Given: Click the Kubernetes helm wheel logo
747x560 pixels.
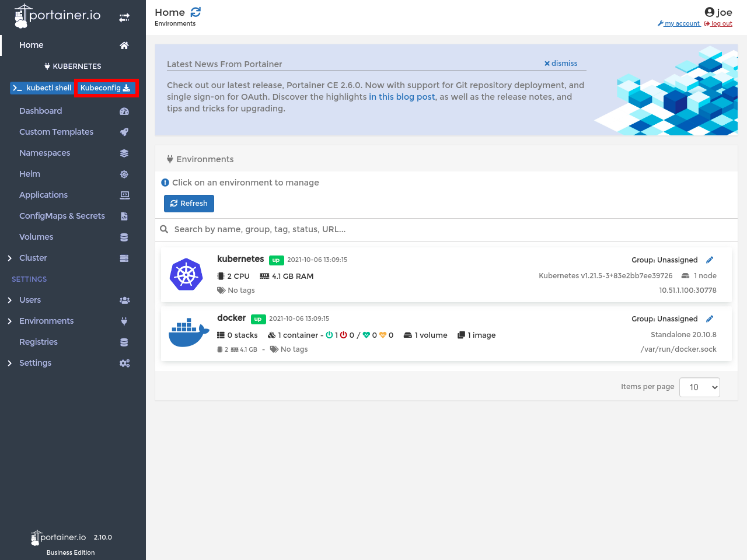Looking at the screenshot, I should pyautogui.click(x=186, y=274).
